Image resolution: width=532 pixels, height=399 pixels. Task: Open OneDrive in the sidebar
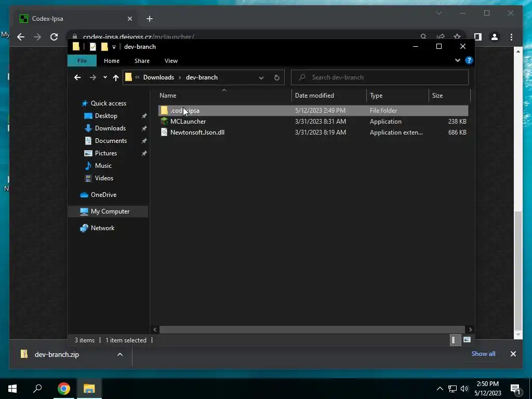click(103, 195)
